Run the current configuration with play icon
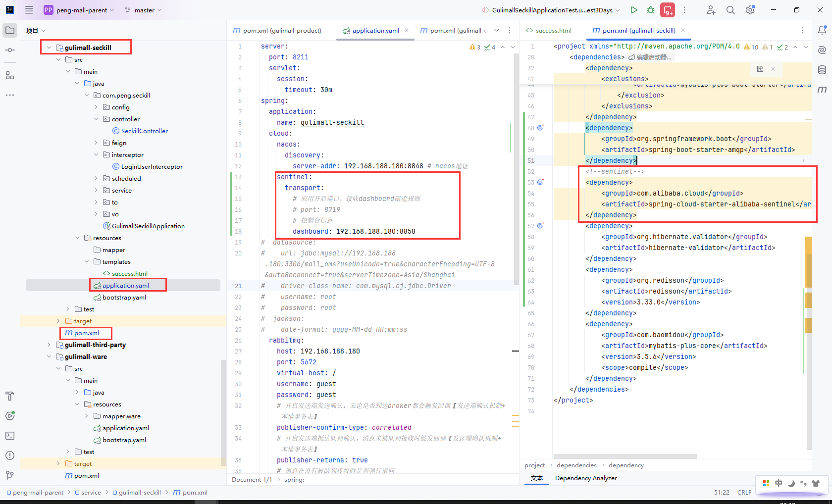 (634, 10)
